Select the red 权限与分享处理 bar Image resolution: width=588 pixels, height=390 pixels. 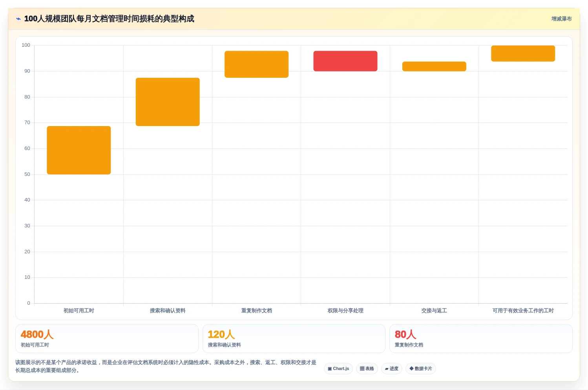click(x=345, y=61)
